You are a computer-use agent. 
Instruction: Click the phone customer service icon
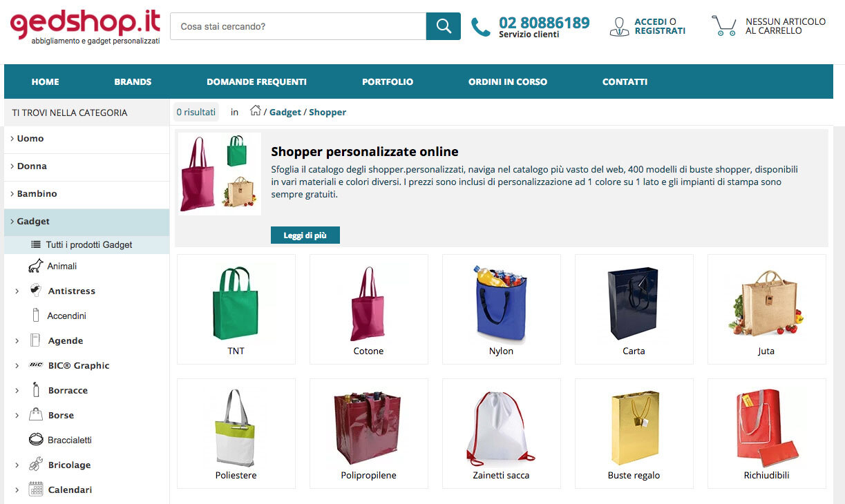(x=480, y=28)
